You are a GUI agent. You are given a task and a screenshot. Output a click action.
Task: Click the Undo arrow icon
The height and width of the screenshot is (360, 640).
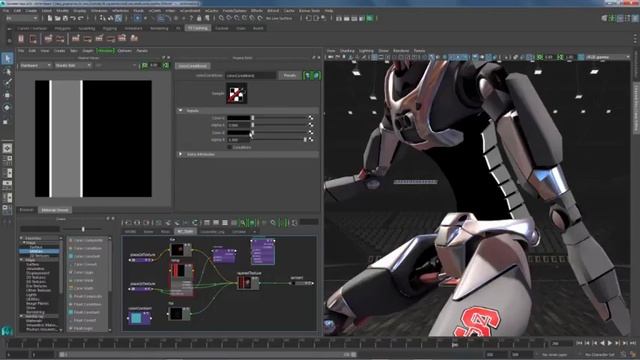[x=73, y=18]
